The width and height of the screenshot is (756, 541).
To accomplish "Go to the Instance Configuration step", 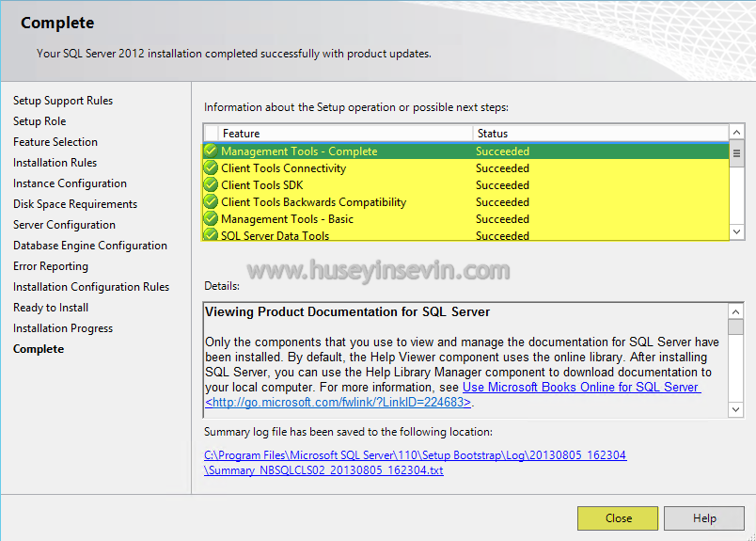I will click(x=70, y=183).
